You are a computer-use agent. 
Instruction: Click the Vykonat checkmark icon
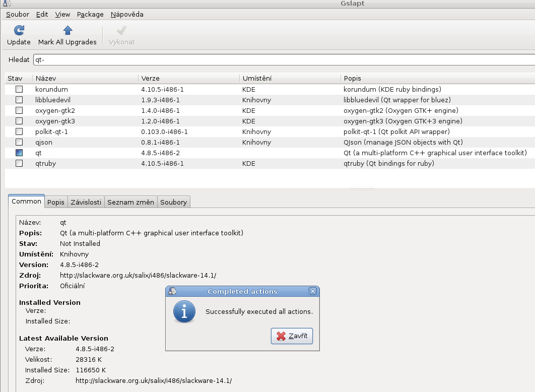[121, 30]
